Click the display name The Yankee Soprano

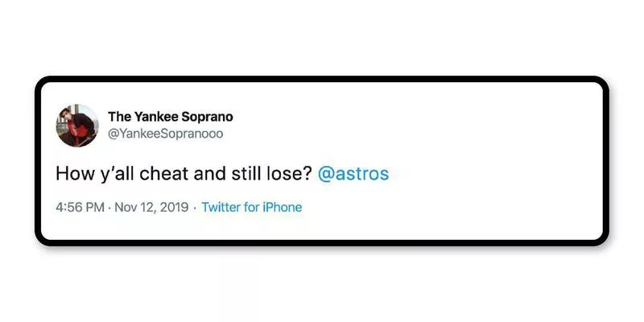coord(171,117)
